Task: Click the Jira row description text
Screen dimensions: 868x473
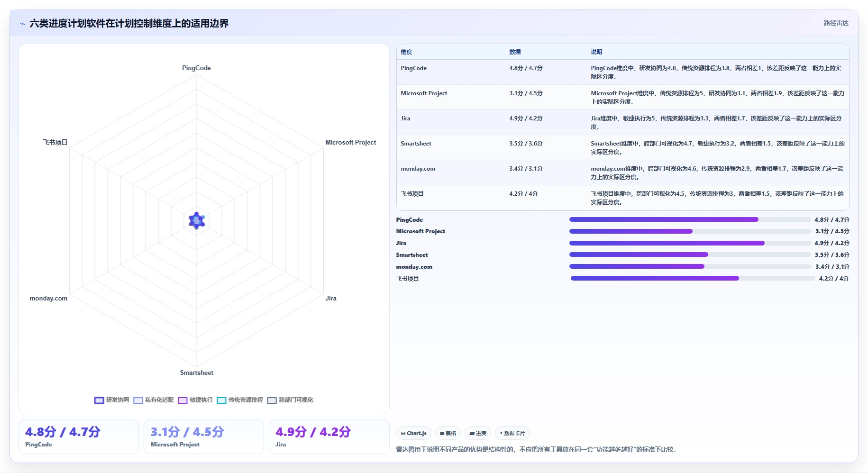Action: tap(716, 122)
